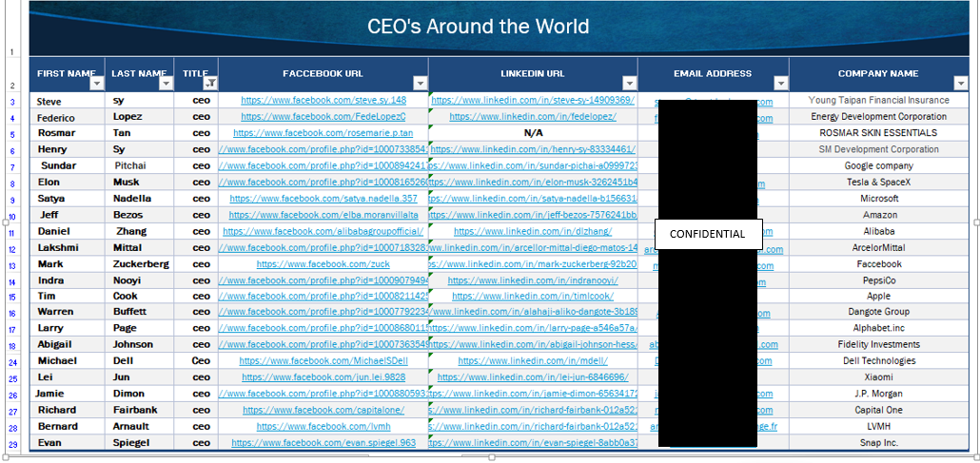The height and width of the screenshot is (463, 980).
Task: Select the SM Development Corporation cell
Action: 878,148
